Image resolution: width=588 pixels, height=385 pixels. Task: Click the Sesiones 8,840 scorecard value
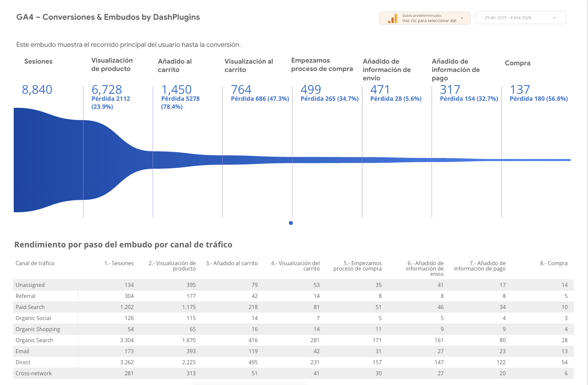(37, 90)
